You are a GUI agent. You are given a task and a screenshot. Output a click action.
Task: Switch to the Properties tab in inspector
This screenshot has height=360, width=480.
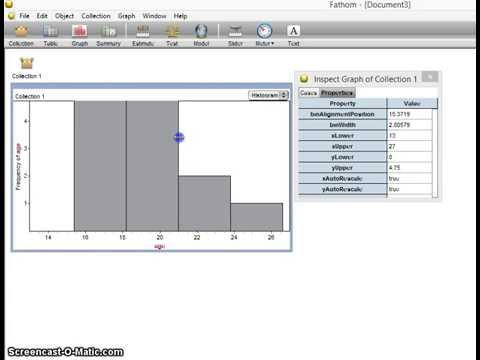(337, 93)
